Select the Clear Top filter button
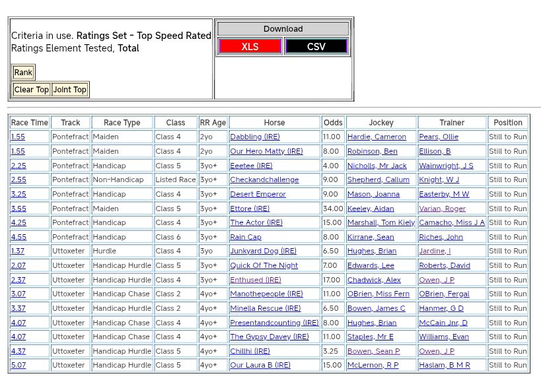Viewport: 541px width, 392px height. 31,90
